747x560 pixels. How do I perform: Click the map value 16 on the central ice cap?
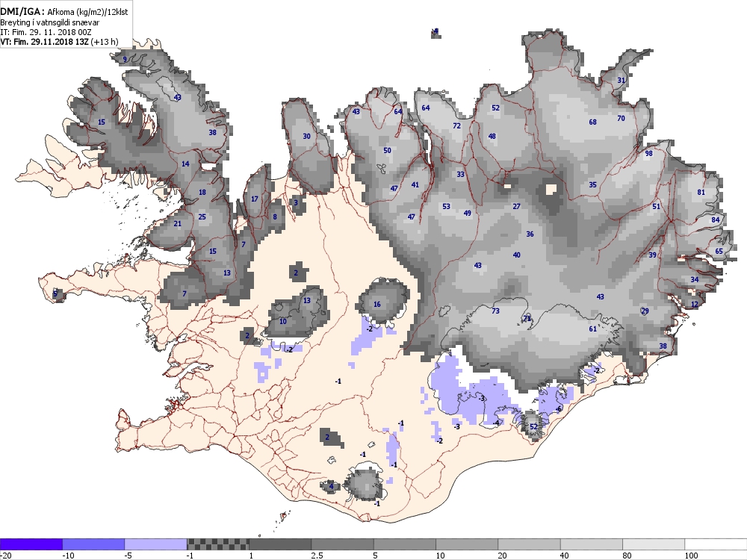coord(376,305)
